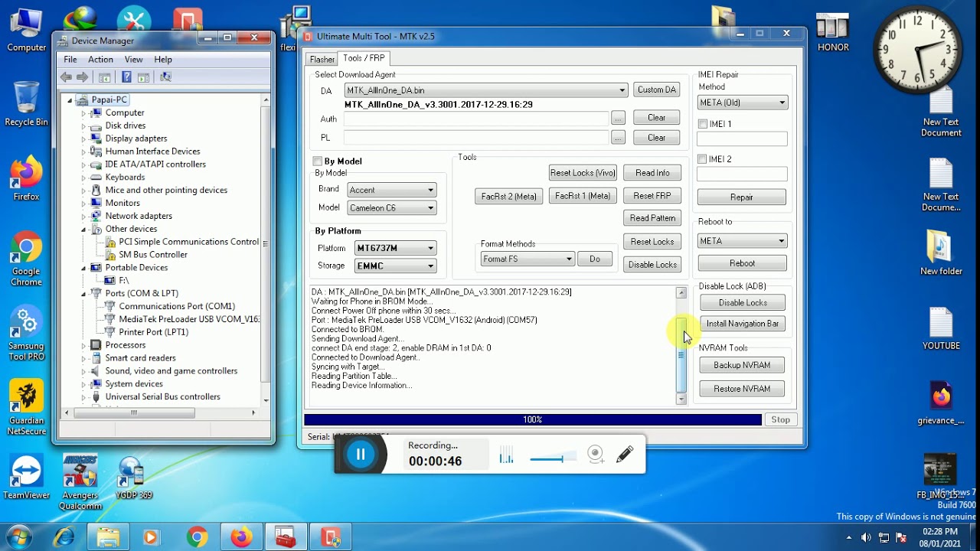The height and width of the screenshot is (551, 980).
Task: Open Guardian NetSecure desktop icon
Action: [26, 409]
